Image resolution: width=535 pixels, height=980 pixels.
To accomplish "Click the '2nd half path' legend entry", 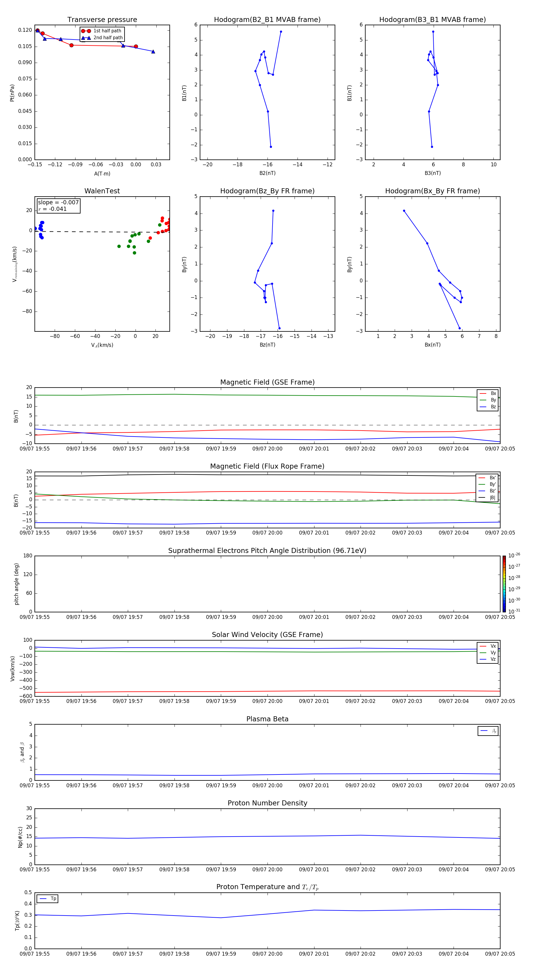I will click(103, 38).
